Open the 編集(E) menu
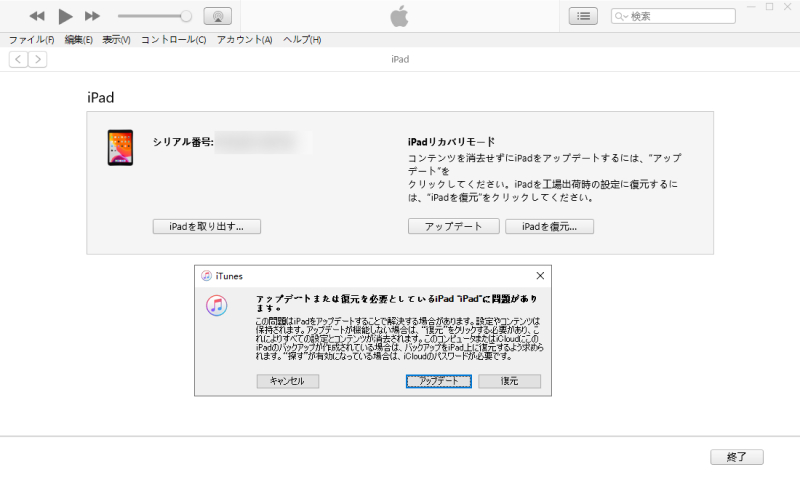This screenshot has width=800, height=478. click(x=79, y=40)
